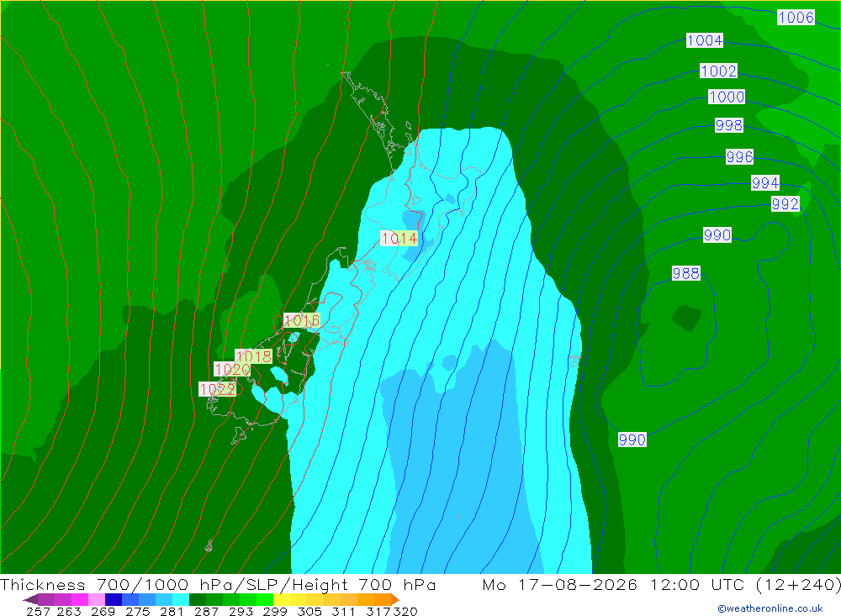Screen dimensions: 841x616
Task: Pick the 992 pressure label
Action: click(785, 204)
